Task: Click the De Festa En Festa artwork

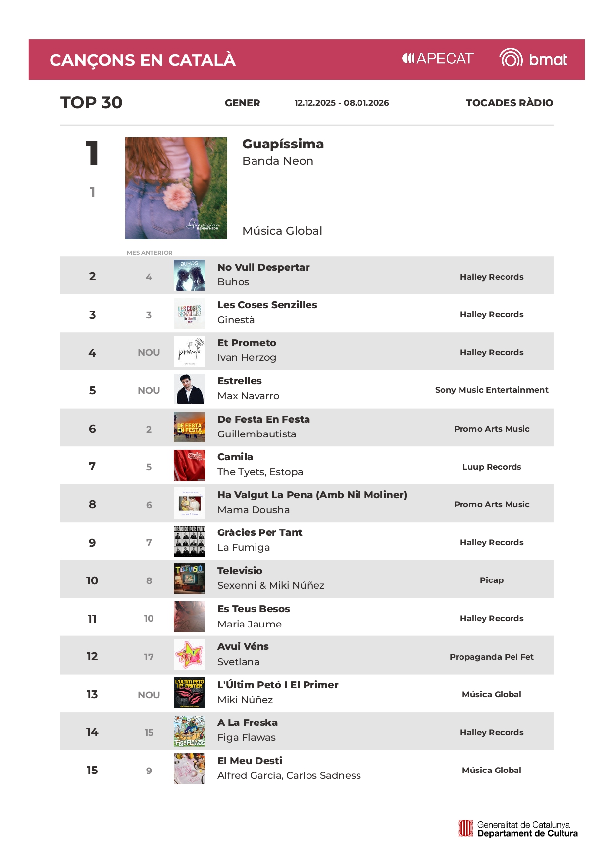Action: pyautogui.click(x=189, y=428)
